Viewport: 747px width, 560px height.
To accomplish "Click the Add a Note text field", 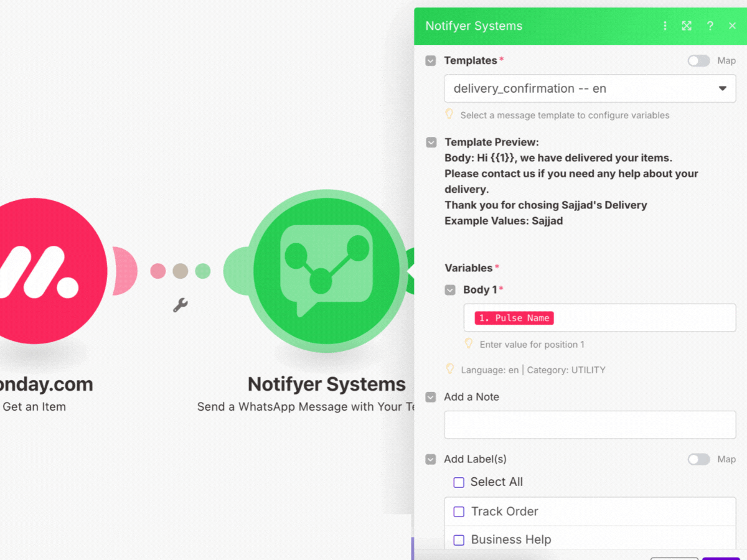I will coord(590,424).
